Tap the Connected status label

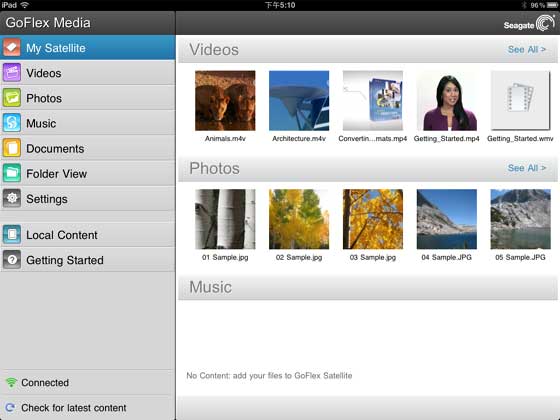tap(45, 383)
